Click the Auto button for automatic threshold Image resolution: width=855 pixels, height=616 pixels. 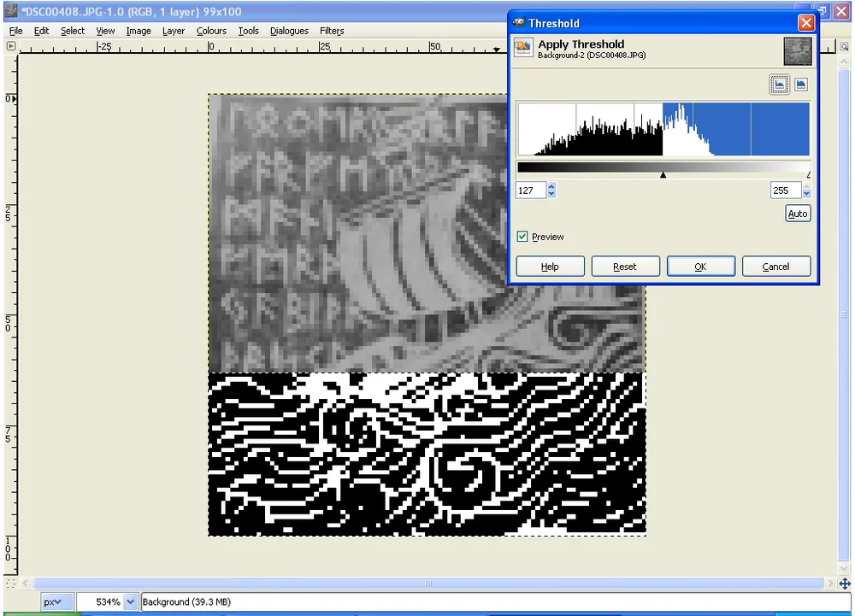[x=797, y=213]
